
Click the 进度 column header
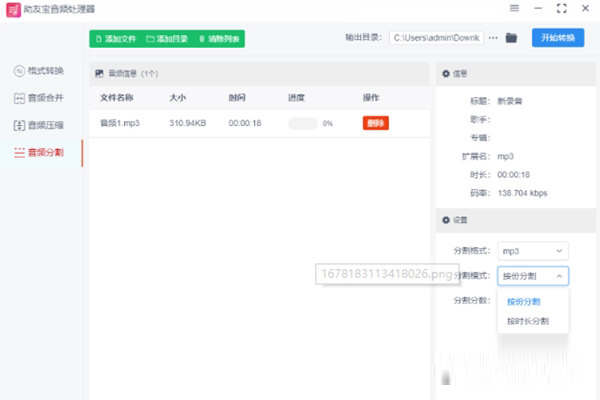(x=296, y=98)
